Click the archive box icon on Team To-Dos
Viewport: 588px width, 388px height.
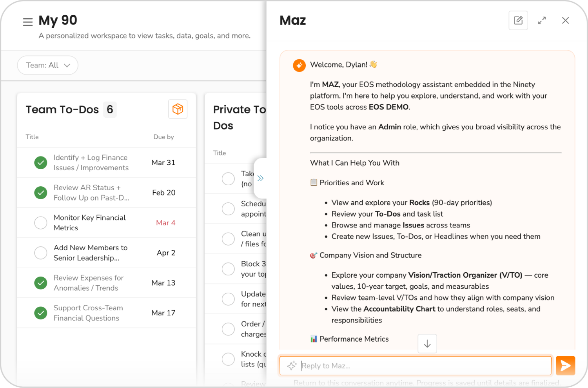click(x=178, y=109)
